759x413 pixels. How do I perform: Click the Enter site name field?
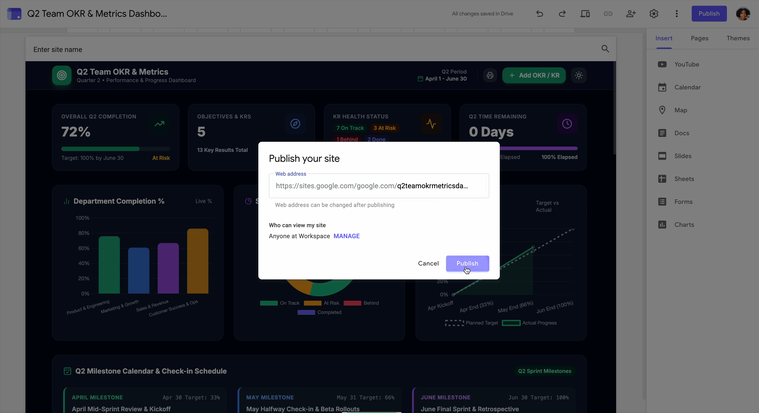pos(58,49)
